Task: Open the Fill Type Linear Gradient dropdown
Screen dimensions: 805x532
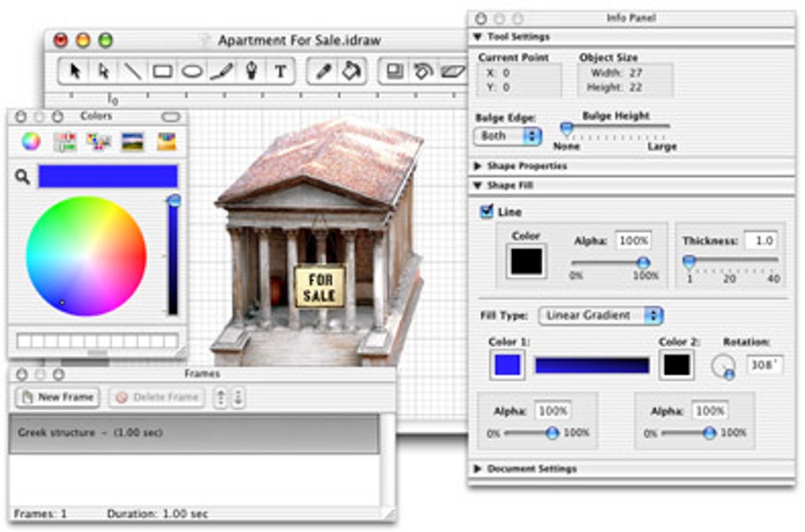Action: click(x=601, y=315)
